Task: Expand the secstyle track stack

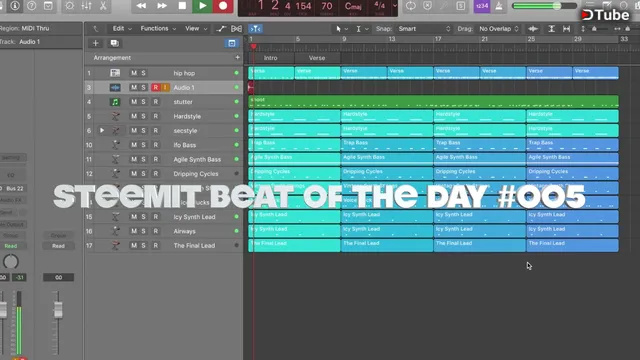Action: point(102,130)
